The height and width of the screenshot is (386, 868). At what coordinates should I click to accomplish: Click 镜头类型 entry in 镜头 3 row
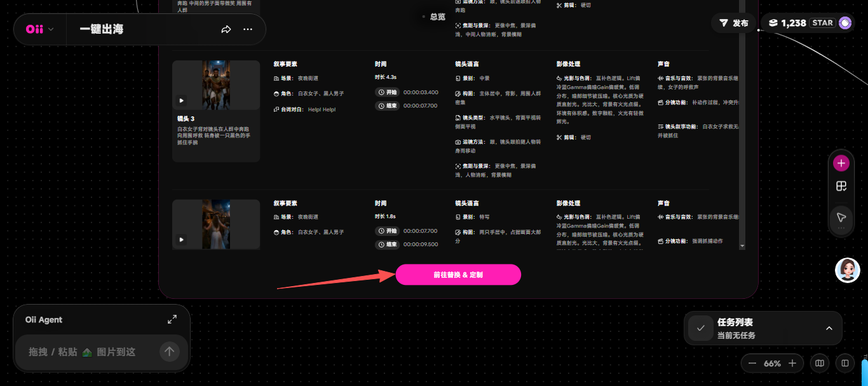tap(498, 121)
